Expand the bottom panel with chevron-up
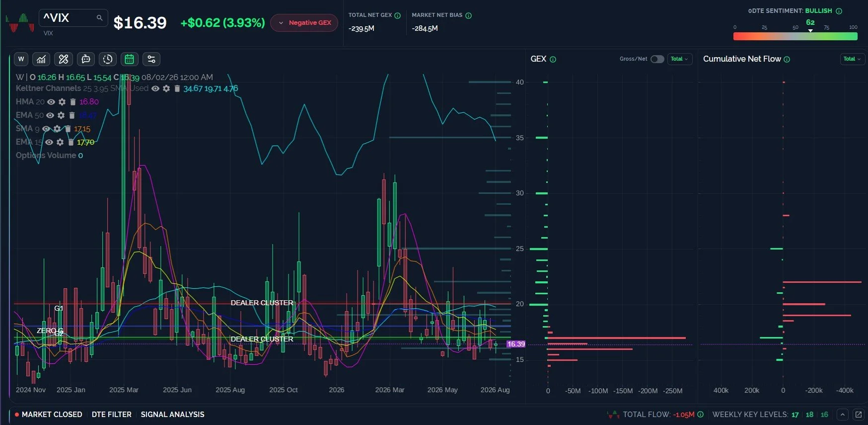Image resolution: width=868 pixels, height=425 pixels. click(x=843, y=415)
